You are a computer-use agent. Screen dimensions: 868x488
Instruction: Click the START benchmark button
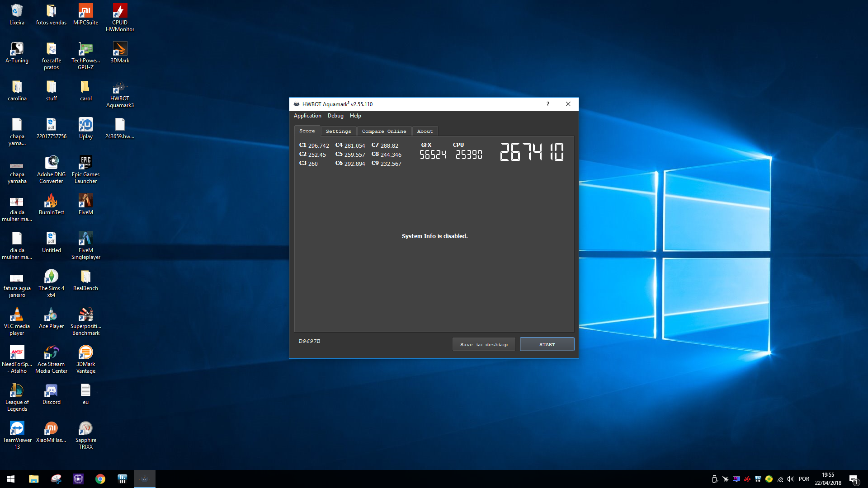pos(547,344)
